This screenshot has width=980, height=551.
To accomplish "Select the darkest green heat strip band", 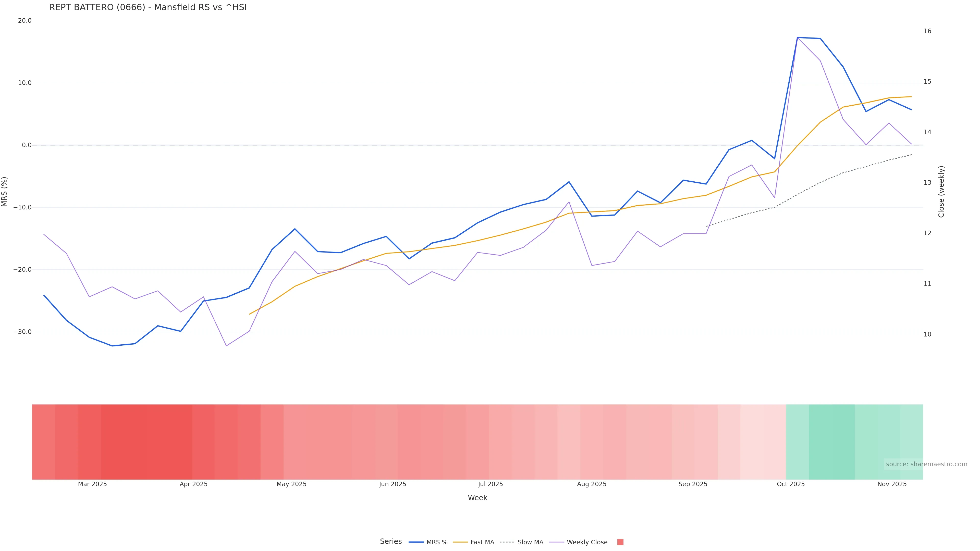I will [832, 442].
